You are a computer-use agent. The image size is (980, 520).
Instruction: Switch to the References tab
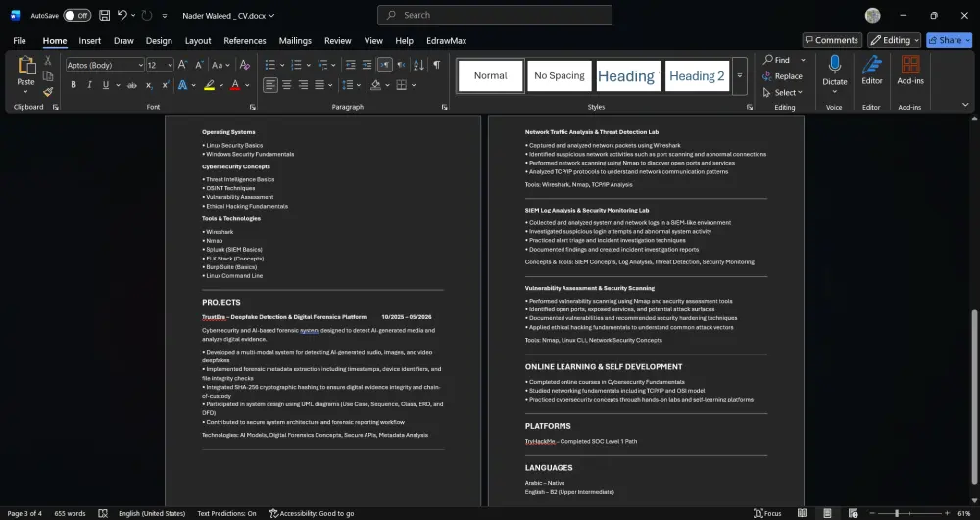244,40
